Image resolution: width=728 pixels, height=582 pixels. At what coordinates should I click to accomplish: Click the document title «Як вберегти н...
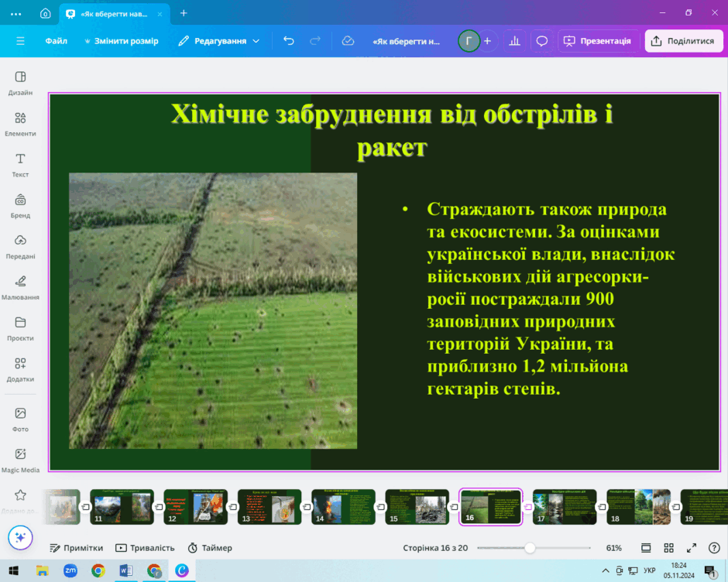pos(407,41)
